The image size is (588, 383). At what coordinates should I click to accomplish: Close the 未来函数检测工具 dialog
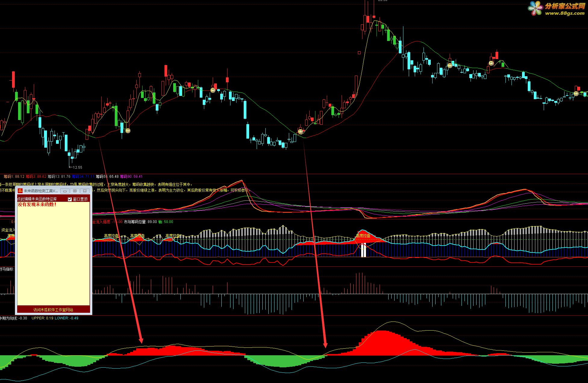(85, 191)
